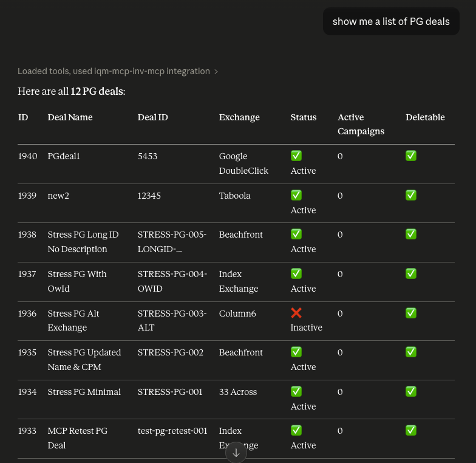Click the ID cell '1933'
The height and width of the screenshot is (463, 476).
(27, 431)
